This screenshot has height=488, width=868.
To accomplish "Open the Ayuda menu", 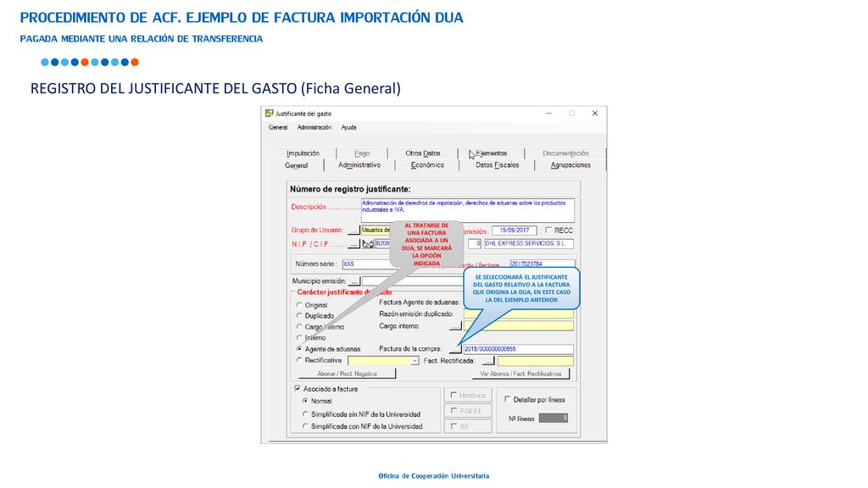I will (348, 127).
